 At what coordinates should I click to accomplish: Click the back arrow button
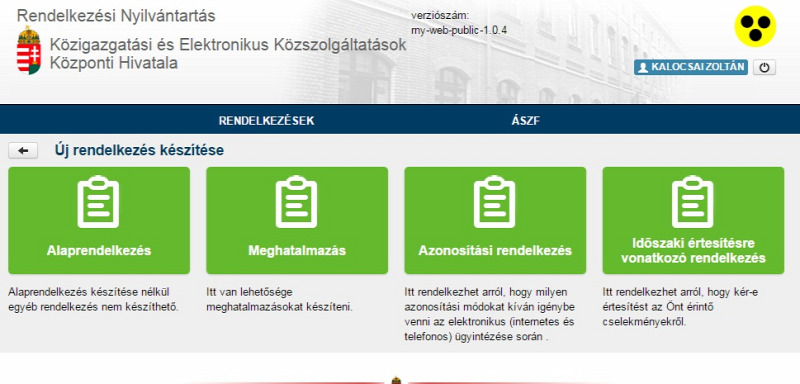23,150
